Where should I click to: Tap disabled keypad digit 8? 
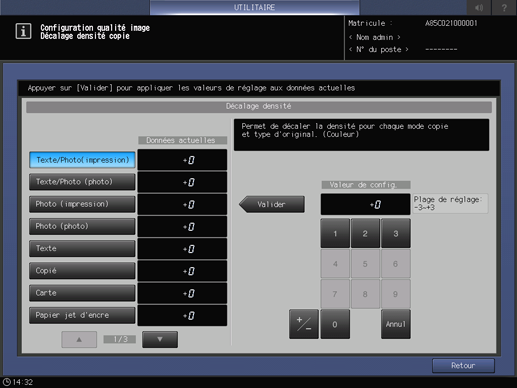(365, 294)
